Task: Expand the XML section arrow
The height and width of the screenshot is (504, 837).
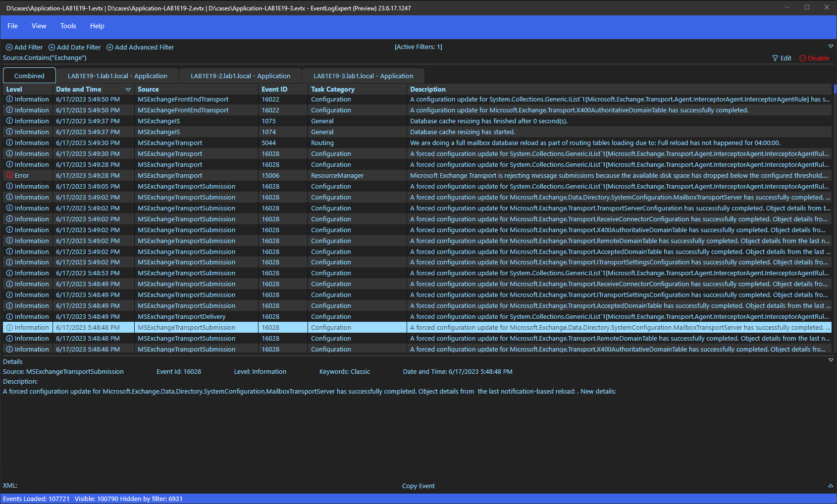Action: coord(831,486)
